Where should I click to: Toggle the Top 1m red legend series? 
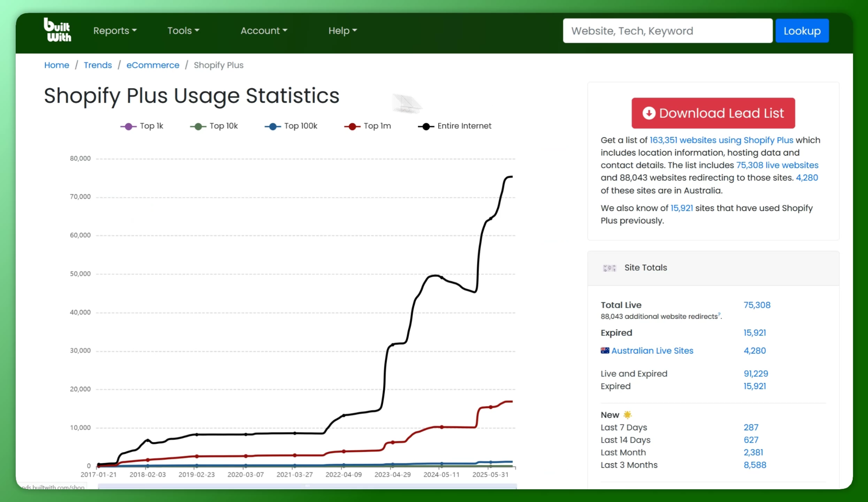coord(367,126)
